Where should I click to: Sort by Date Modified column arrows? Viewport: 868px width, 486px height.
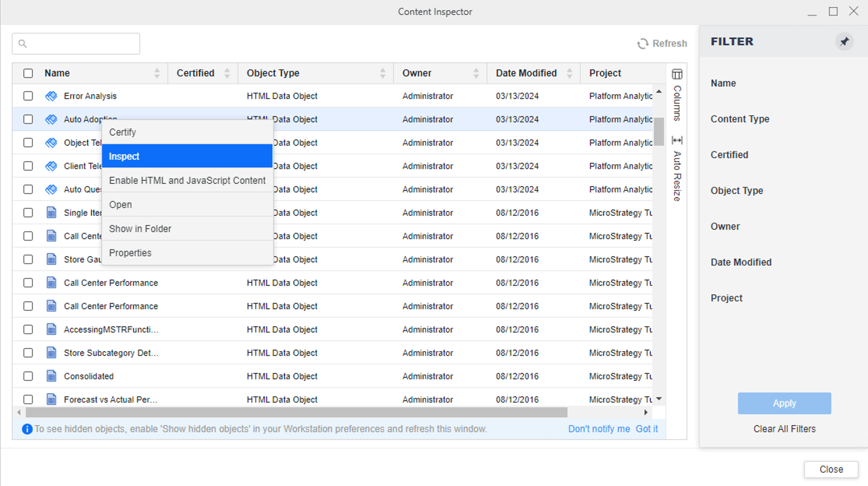(x=569, y=73)
